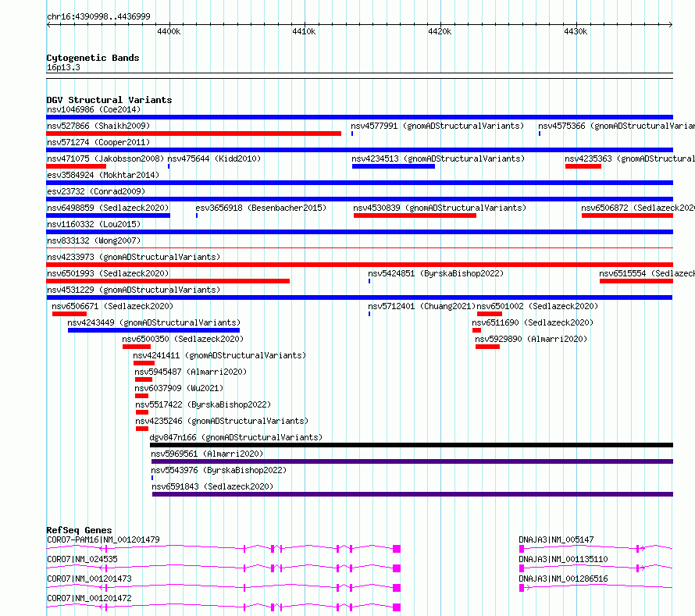Select nsv4233973 gnomAD variant label

134,257
